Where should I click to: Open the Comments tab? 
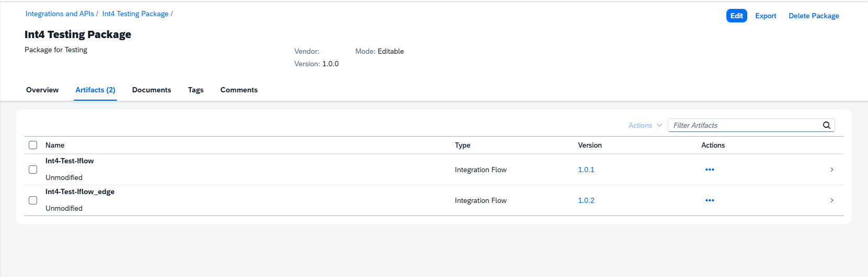pos(239,90)
